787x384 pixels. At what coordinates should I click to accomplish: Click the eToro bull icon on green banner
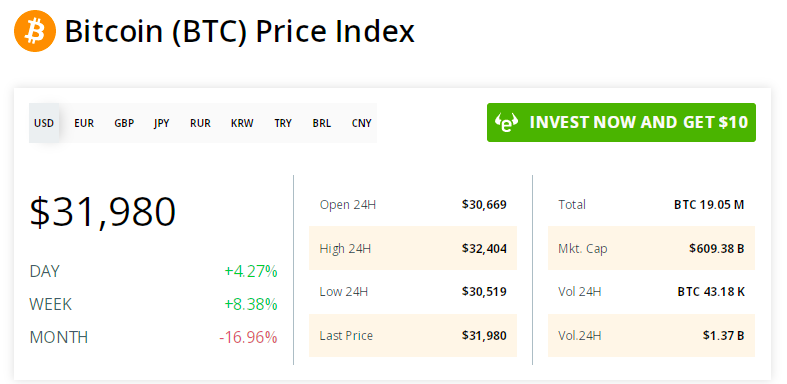point(506,122)
